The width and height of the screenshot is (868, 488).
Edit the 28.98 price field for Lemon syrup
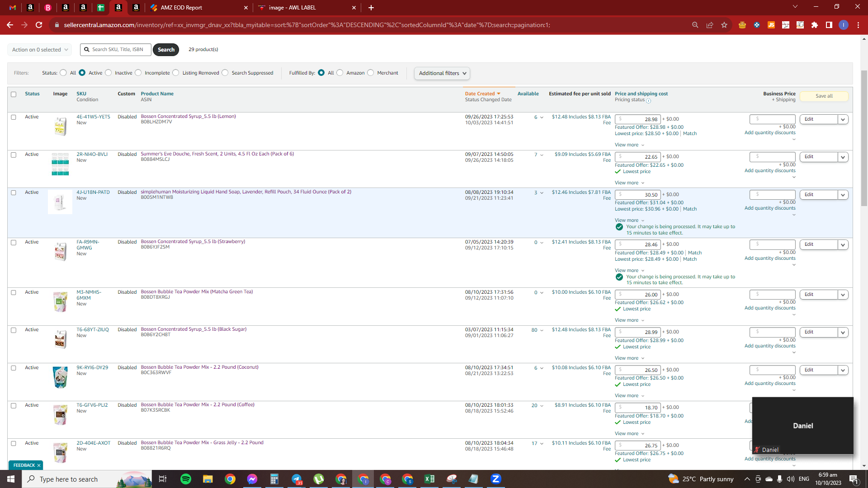(637, 119)
